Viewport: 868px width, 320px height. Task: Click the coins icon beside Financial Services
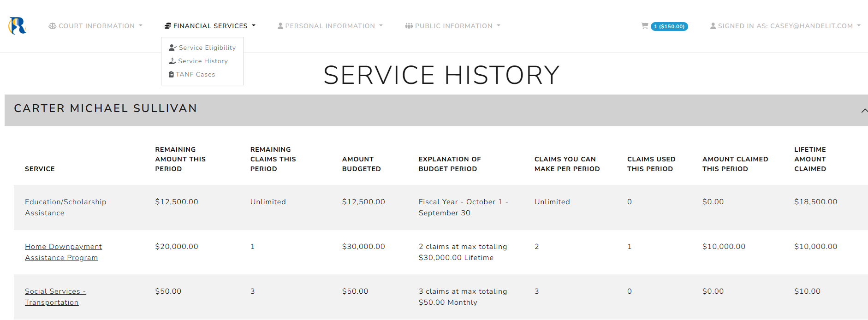168,26
